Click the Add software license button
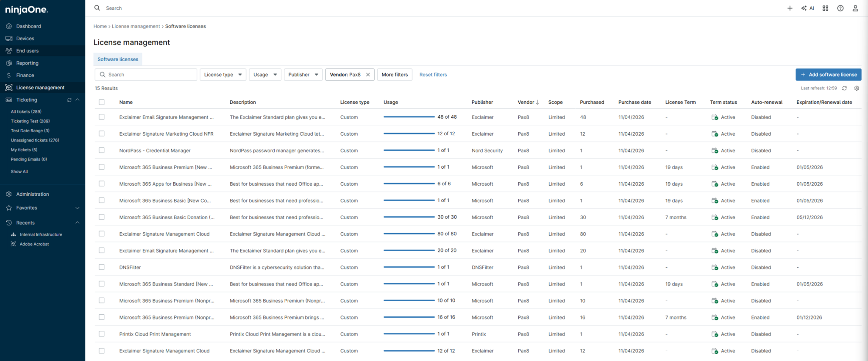Screen dimensions: 868x361 click(828, 75)
